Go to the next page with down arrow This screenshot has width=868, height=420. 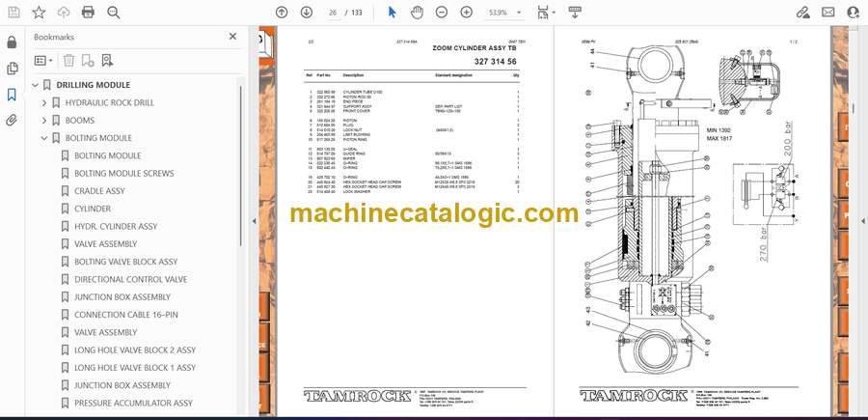(307, 13)
